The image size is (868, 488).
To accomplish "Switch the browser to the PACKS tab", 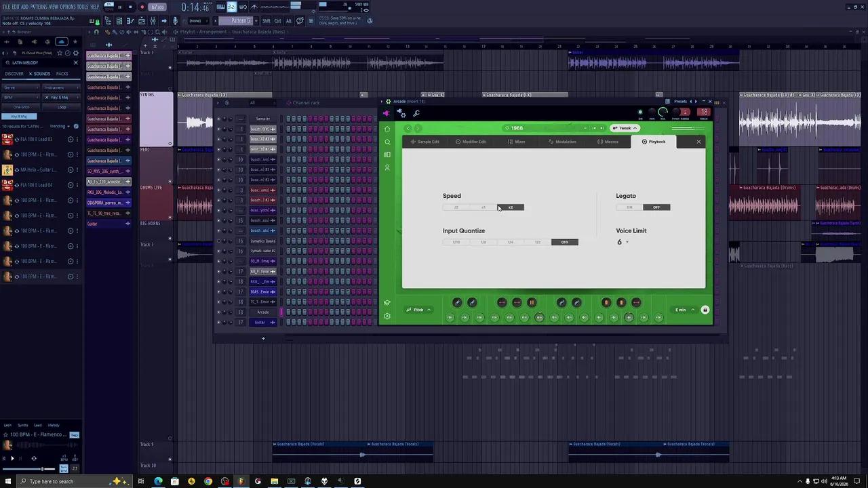I will pyautogui.click(x=62, y=74).
